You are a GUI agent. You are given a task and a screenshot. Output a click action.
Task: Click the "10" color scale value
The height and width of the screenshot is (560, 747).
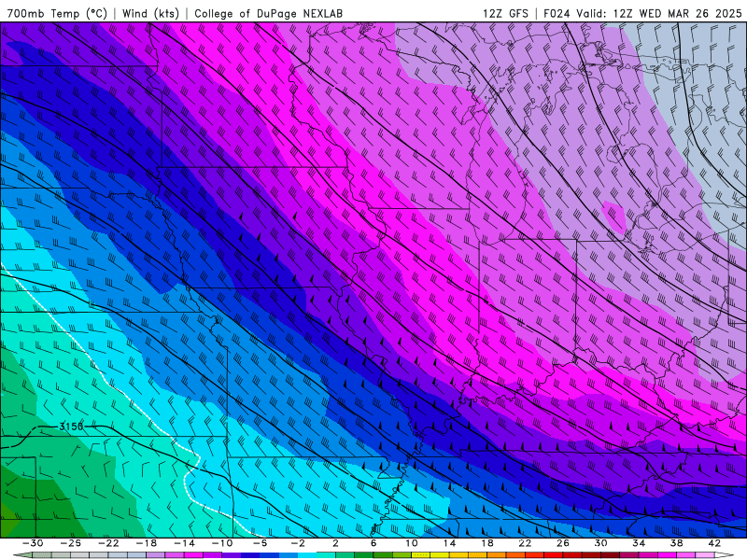pyautogui.click(x=412, y=543)
